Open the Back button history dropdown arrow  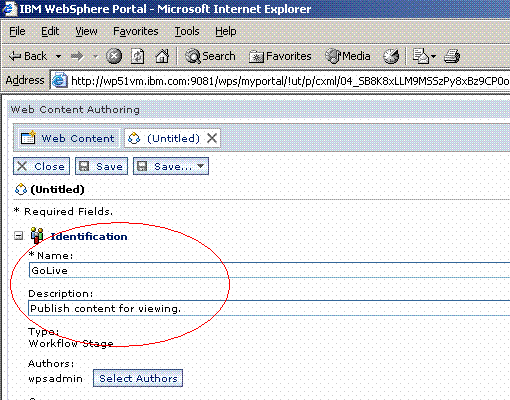coord(58,56)
